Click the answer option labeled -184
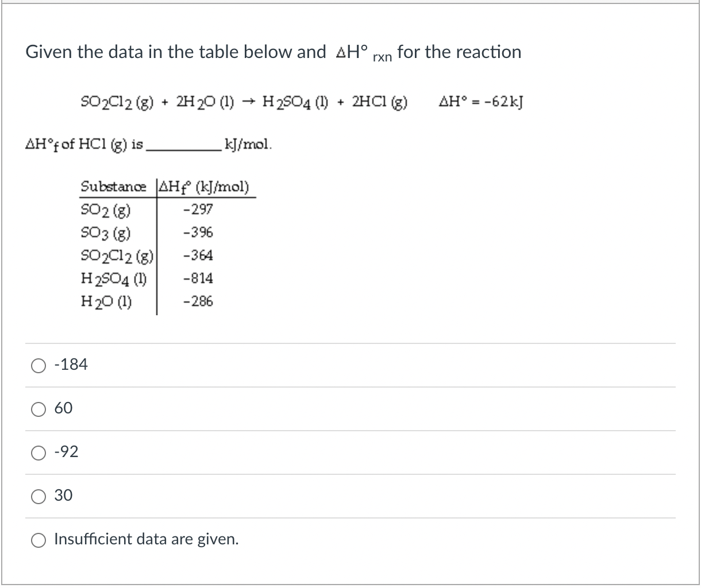Image resolution: width=701 pixels, height=588 pixels. coord(71,364)
